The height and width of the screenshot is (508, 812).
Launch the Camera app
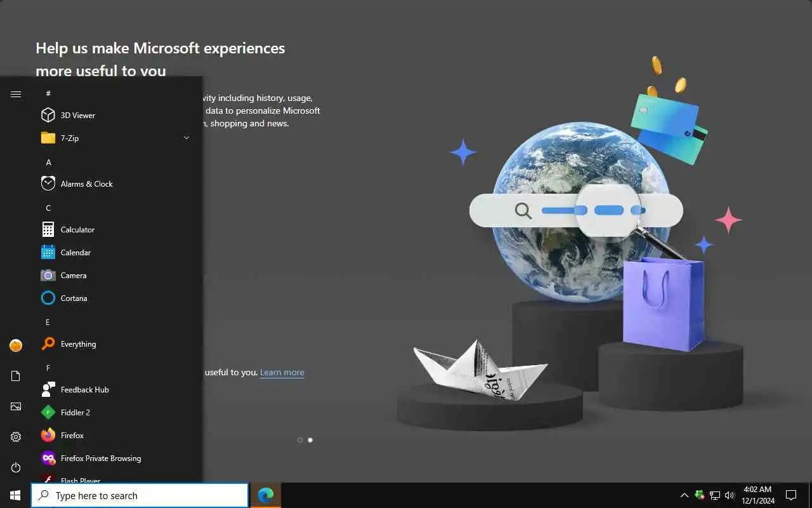click(116, 275)
